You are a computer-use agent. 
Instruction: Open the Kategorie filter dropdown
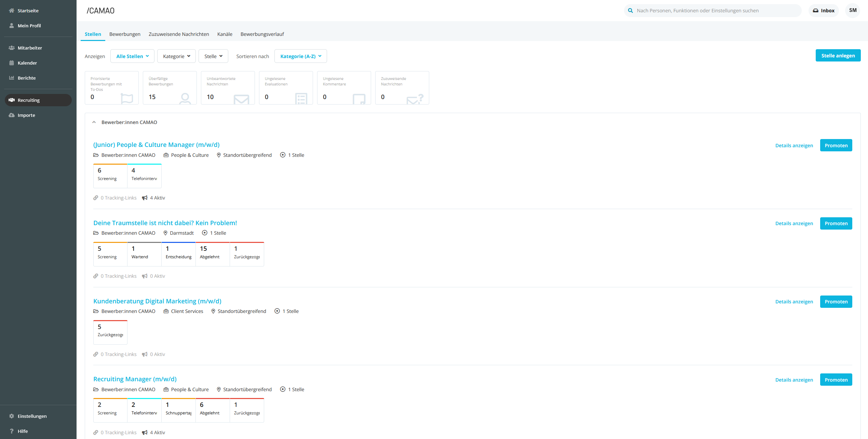(176, 56)
